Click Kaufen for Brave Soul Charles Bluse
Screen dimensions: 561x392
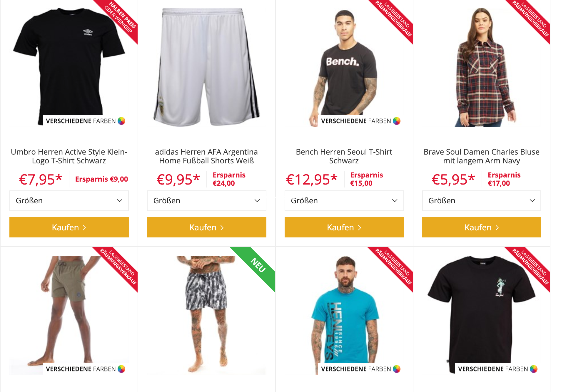point(482,227)
